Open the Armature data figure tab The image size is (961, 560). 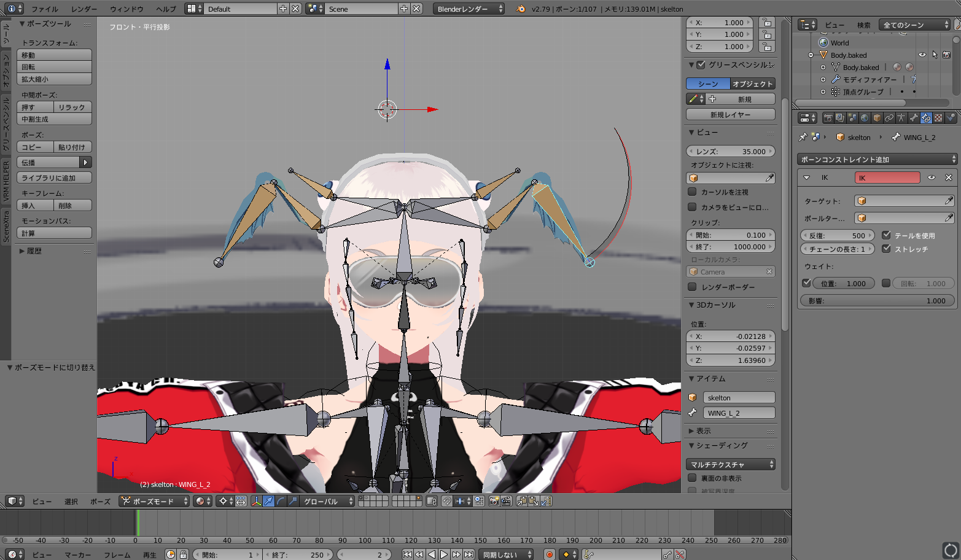pos(901,118)
